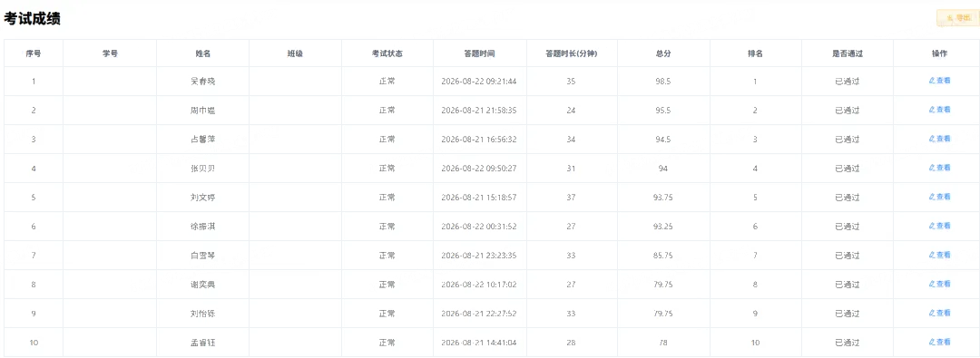The image size is (980, 358).
Task: Click the timestamp 2026-08-21 15:18:57
Action: pyautogui.click(x=479, y=198)
